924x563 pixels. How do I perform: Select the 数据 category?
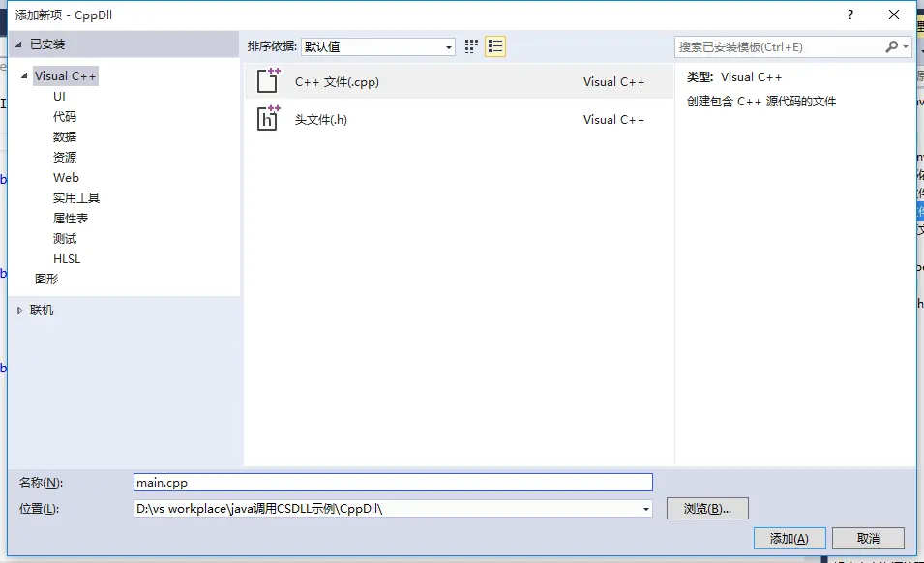pyautogui.click(x=64, y=136)
